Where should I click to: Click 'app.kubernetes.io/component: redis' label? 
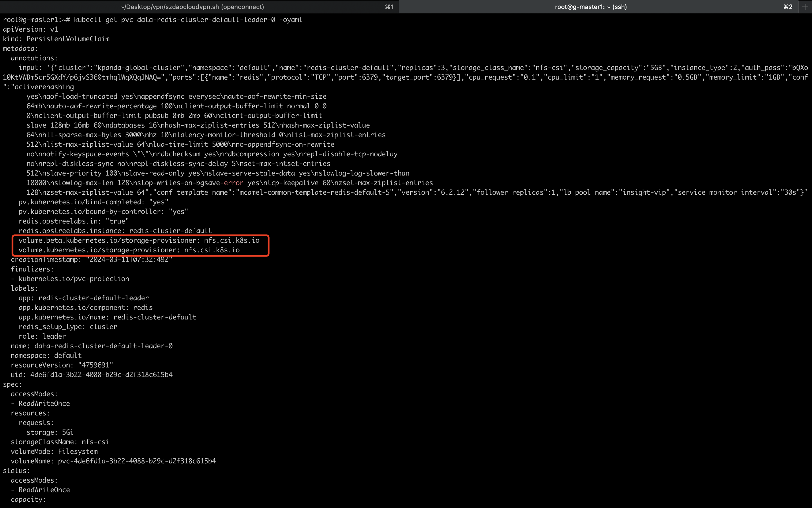[85, 307]
